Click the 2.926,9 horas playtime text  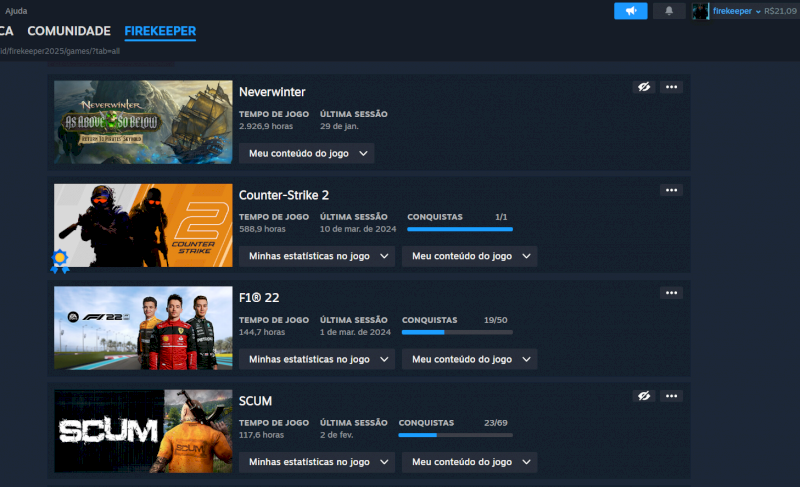click(x=266, y=126)
